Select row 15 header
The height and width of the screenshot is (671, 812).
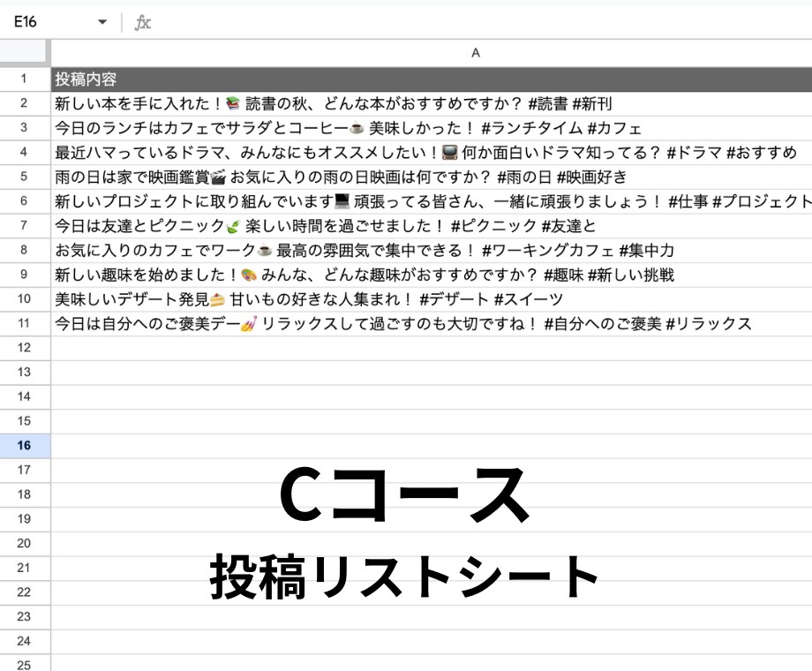click(25, 421)
